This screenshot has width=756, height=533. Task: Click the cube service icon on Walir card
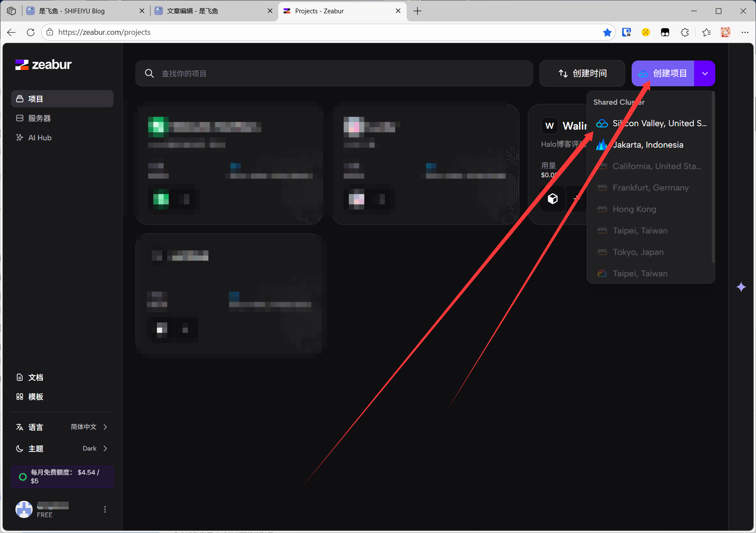tap(552, 199)
